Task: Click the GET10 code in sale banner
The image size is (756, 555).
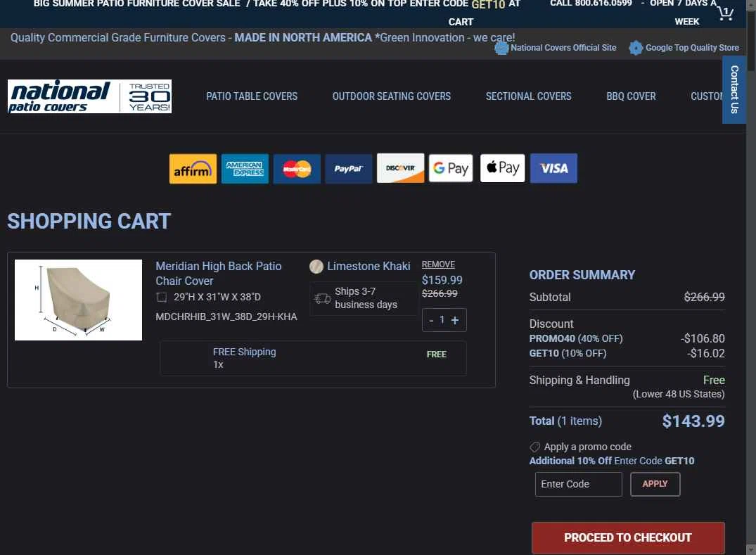Action: click(488, 4)
